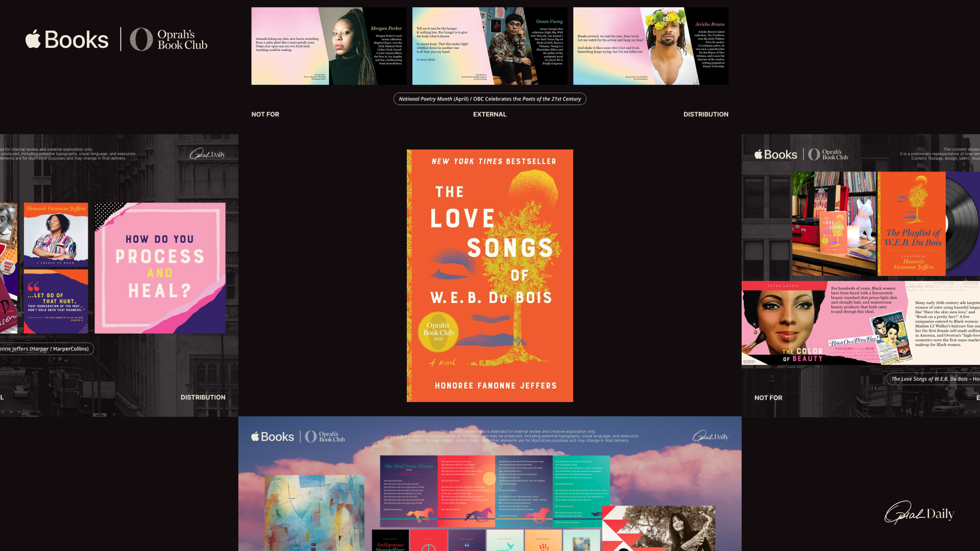Open the teal bird tile in the bottom row
Image resolution: width=980 pixels, height=551 pixels.
coord(505,540)
